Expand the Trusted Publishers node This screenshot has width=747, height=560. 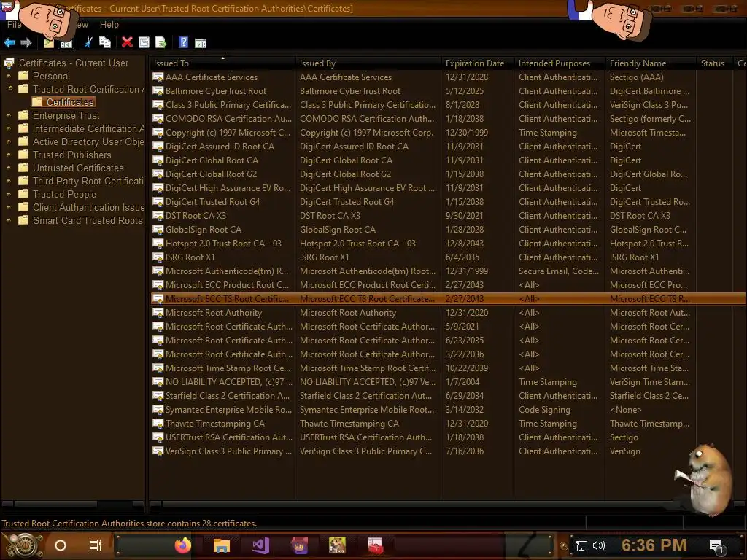[9, 155]
